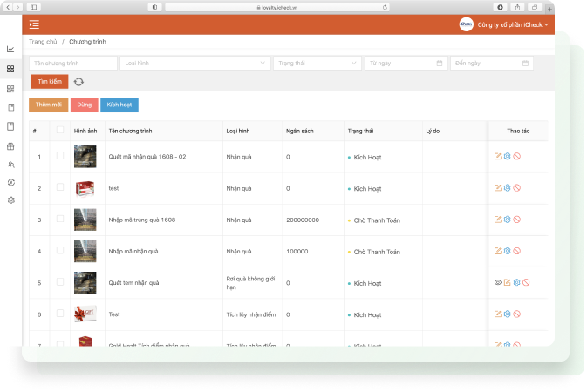Click stop icon for 'Quét mã nhận quà 1608 - 02'
The width and height of the screenshot is (587, 392).
click(516, 156)
